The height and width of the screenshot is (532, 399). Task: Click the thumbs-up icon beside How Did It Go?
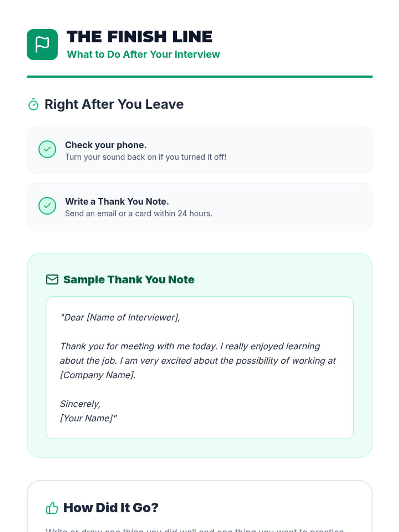click(52, 508)
